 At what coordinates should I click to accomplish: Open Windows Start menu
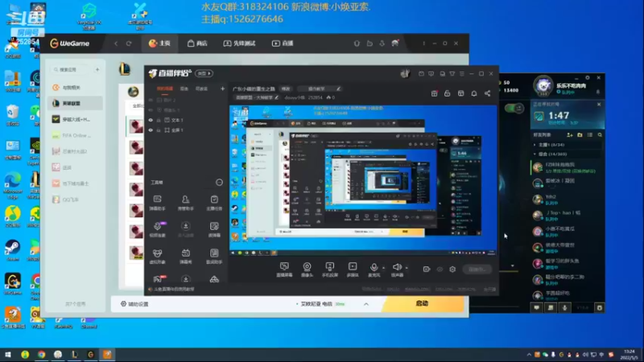tap(8, 354)
